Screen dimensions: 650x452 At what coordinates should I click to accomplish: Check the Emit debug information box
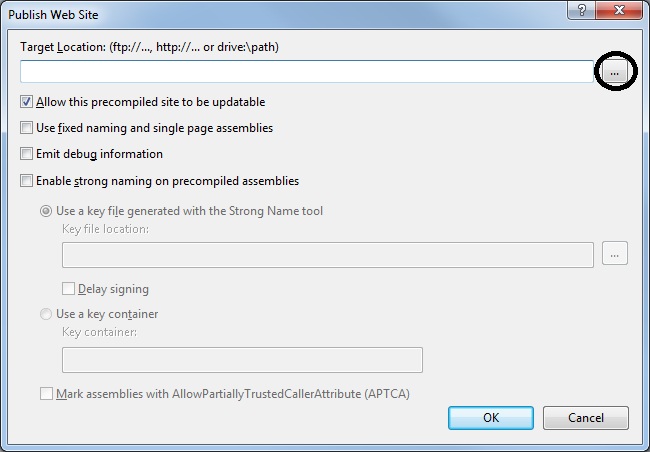27,154
